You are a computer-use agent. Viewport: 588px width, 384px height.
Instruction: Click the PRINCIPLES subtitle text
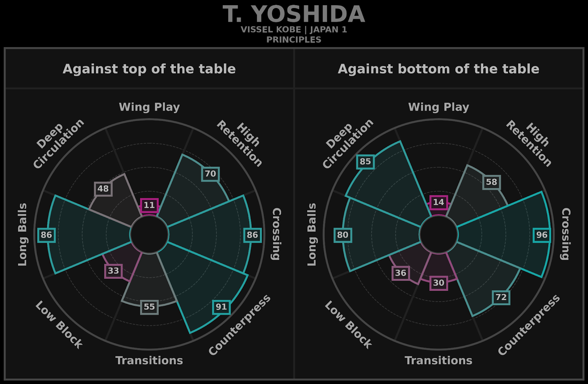(294, 40)
